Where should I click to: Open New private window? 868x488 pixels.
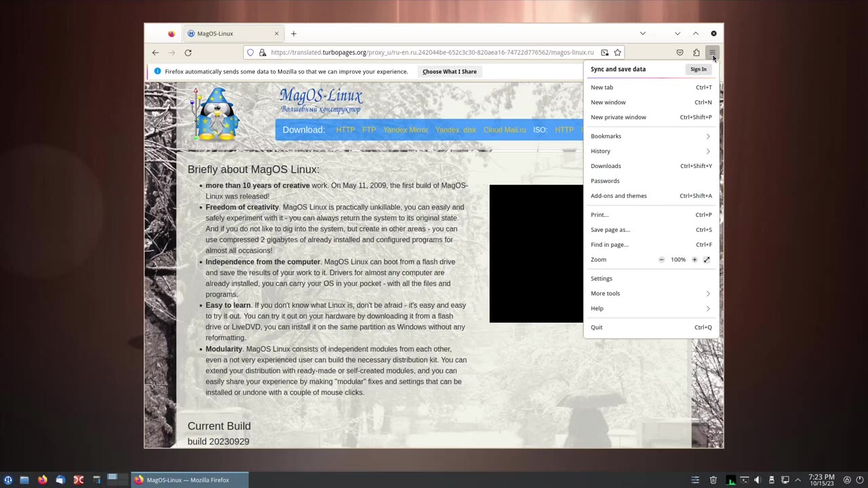(650, 117)
